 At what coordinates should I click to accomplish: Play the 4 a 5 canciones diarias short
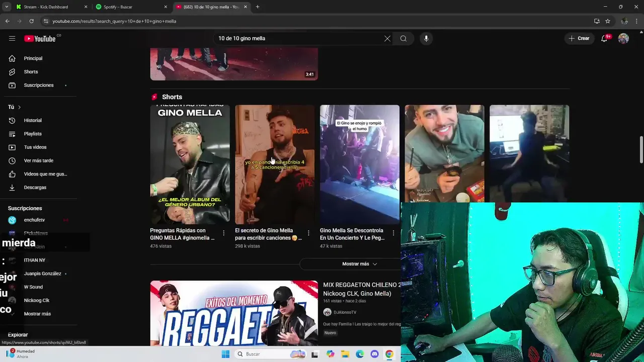pyautogui.click(x=275, y=164)
